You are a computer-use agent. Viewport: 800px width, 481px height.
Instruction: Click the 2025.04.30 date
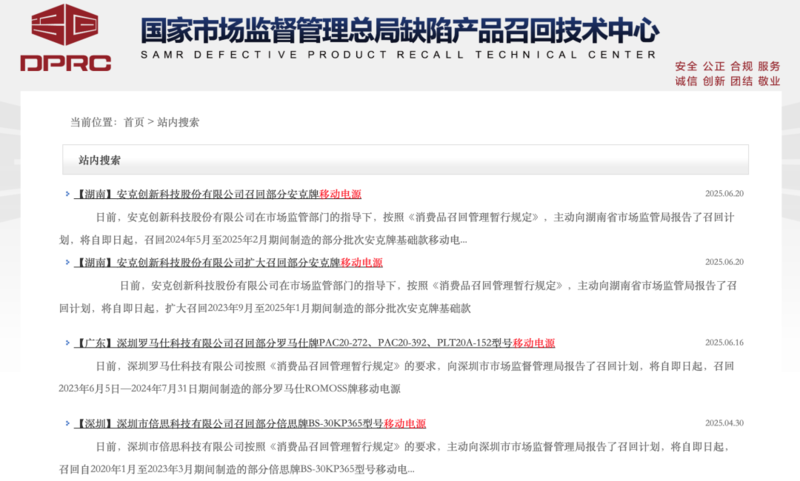[724, 423]
